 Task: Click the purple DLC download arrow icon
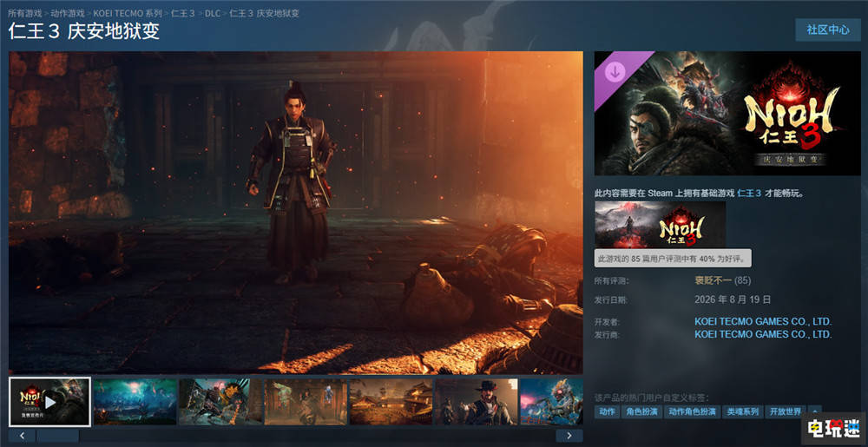point(615,71)
